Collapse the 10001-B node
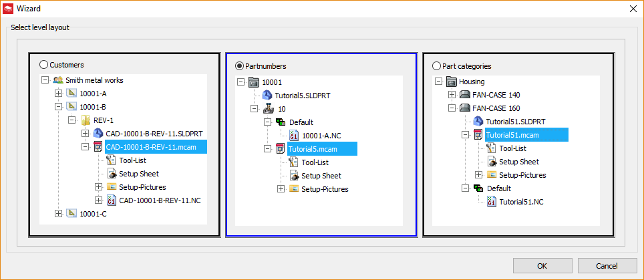 58,107
